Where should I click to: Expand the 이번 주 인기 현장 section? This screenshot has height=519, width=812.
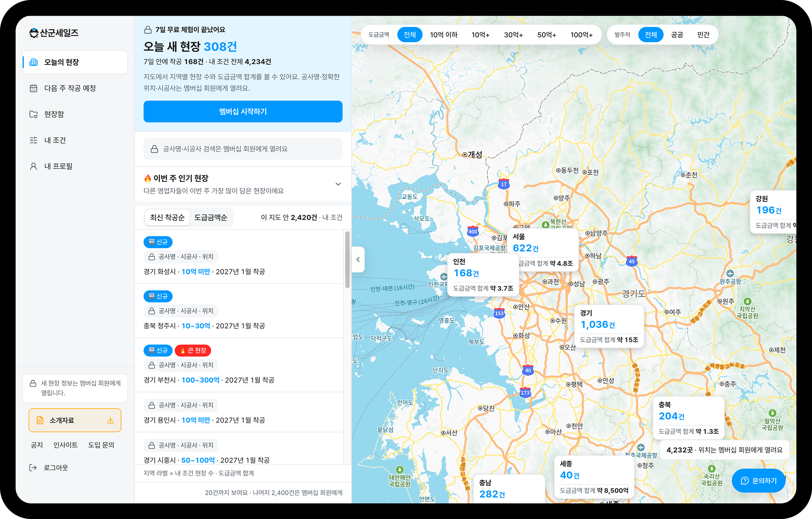[x=338, y=184]
